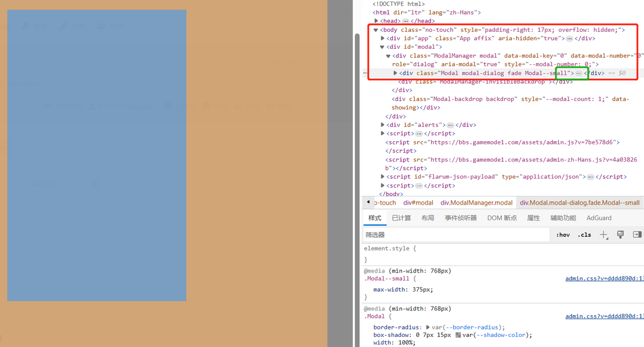Select div.ModalManager.modal in the breadcrumb

476,203
